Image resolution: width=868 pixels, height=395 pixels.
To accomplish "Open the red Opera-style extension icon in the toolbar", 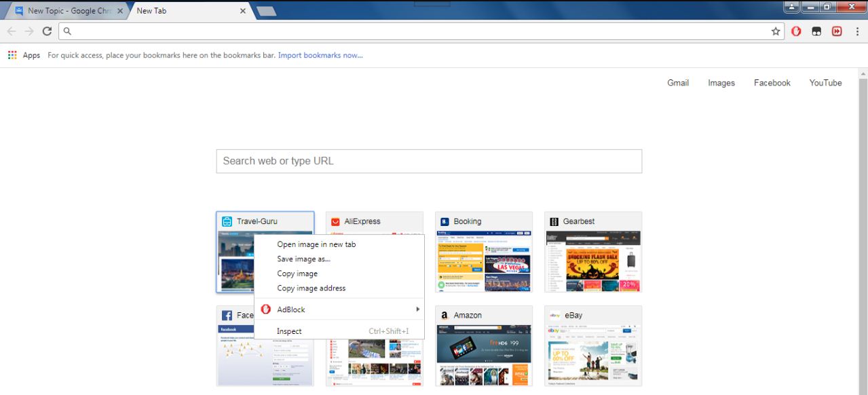I will click(x=797, y=31).
